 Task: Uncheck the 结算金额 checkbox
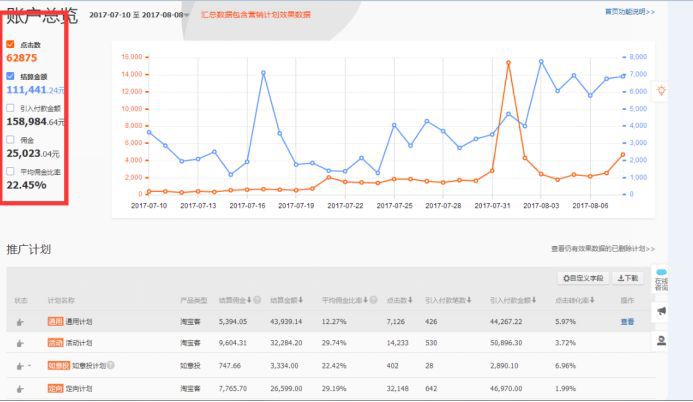11,76
